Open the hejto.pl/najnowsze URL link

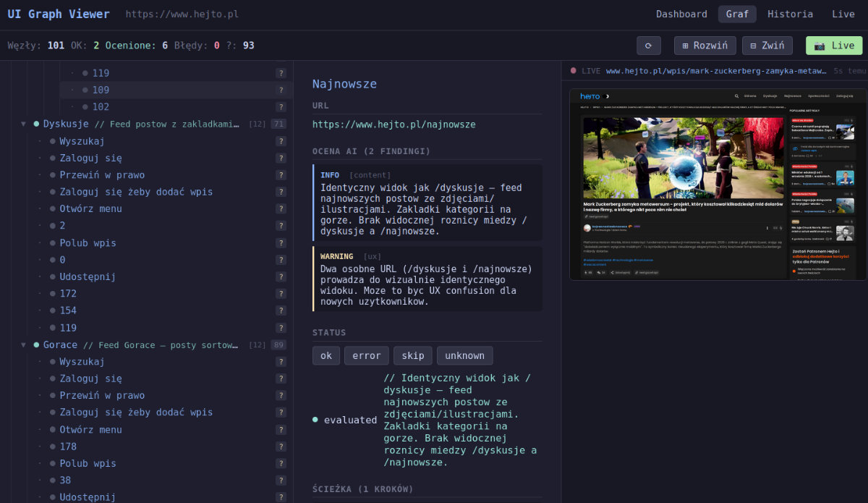(393, 124)
